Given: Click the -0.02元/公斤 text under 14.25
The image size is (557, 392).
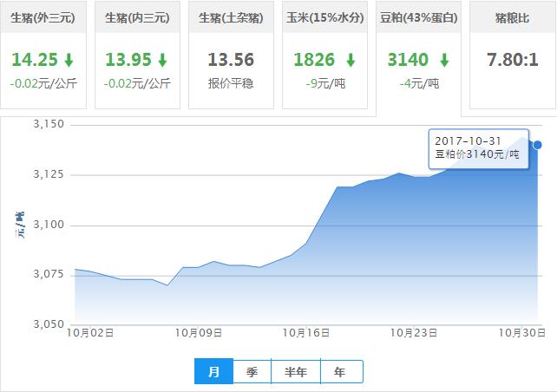Looking at the screenshot, I should pos(43,83).
